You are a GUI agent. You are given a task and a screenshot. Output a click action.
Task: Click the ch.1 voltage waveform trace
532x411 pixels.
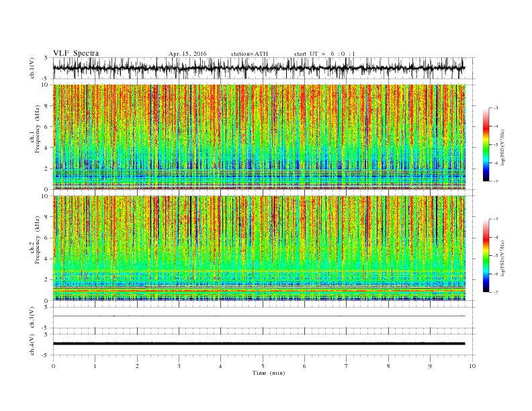[x=259, y=68]
